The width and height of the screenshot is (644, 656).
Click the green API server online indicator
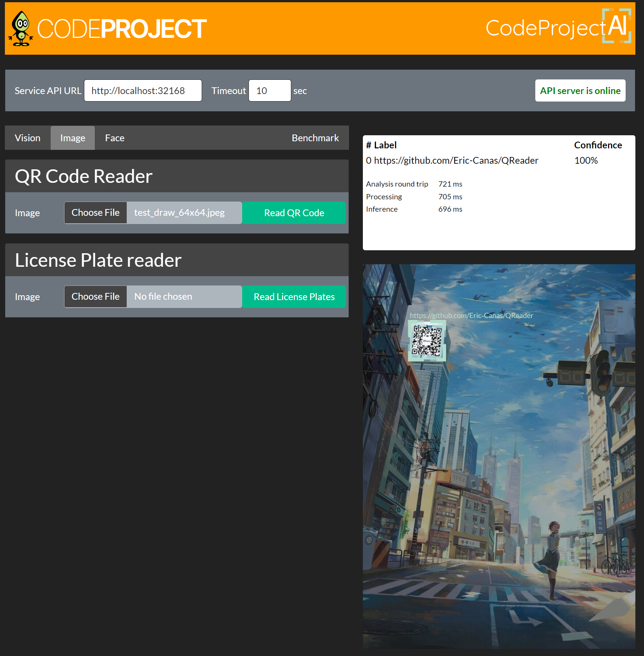[580, 90]
